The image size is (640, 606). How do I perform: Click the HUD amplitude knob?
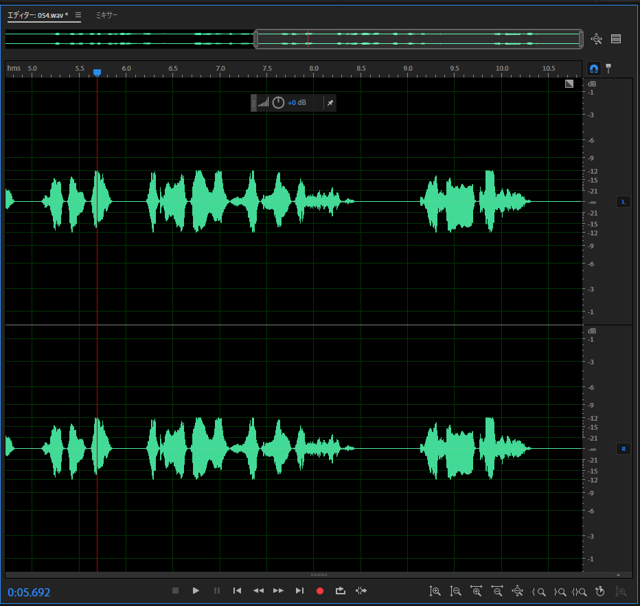pos(278,103)
